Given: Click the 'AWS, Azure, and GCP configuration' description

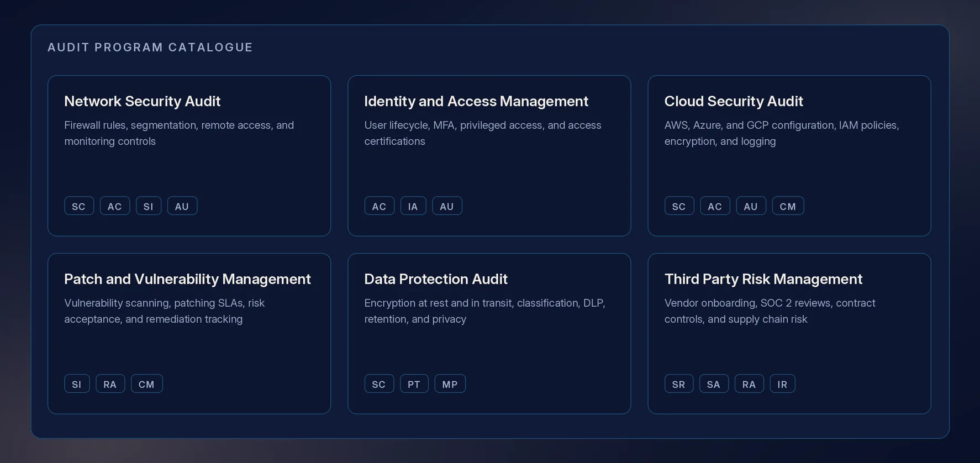Looking at the screenshot, I should [782, 133].
